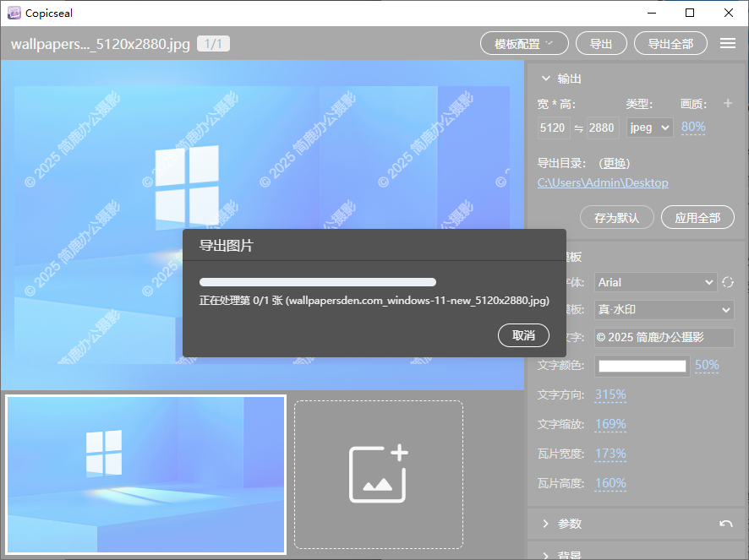This screenshot has height=560, width=749.
Task: Click the 315% text direction value
Action: tap(610, 394)
